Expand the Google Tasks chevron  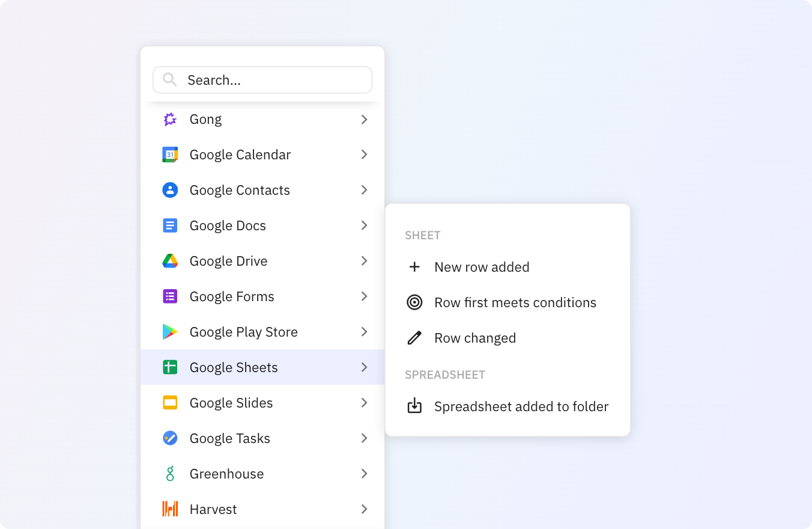364,438
